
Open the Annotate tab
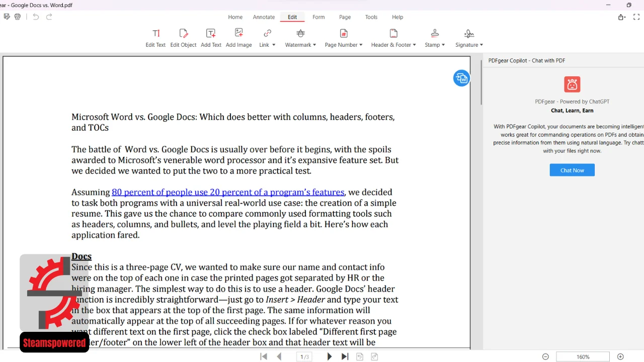pyautogui.click(x=264, y=17)
